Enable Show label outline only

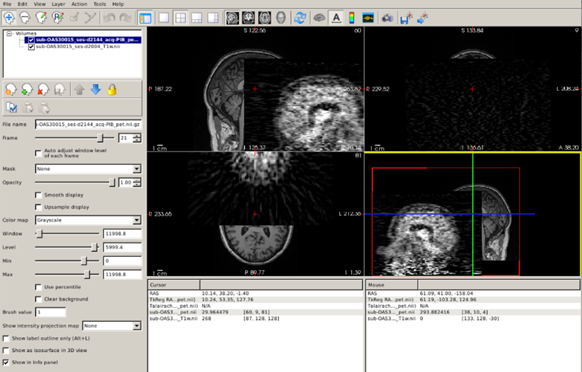click(x=6, y=338)
